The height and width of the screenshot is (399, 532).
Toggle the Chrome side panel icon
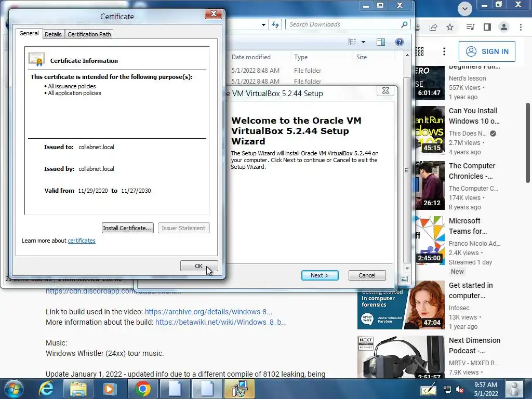coord(487,27)
